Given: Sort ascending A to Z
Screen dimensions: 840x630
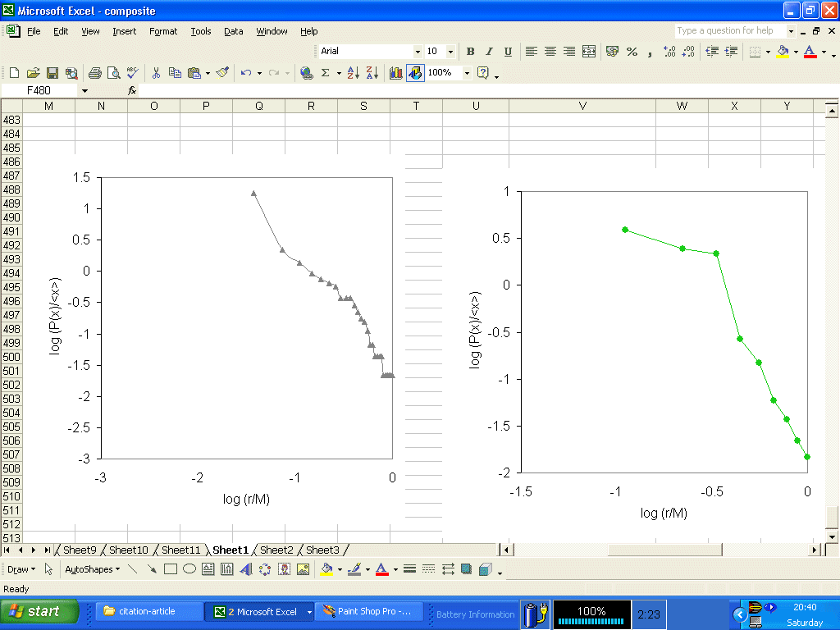Looking at the screenshot, I should pos(353,73).
